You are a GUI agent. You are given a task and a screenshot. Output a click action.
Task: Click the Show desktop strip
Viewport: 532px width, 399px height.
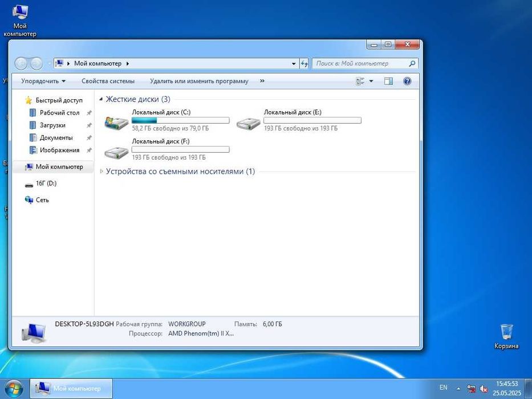point(528,389)
